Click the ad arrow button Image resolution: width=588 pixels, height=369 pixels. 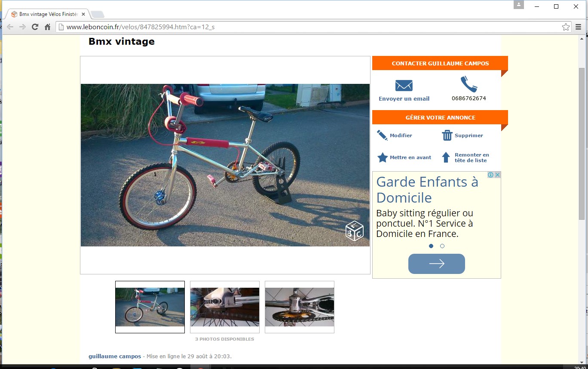click(x=437, y=264)
